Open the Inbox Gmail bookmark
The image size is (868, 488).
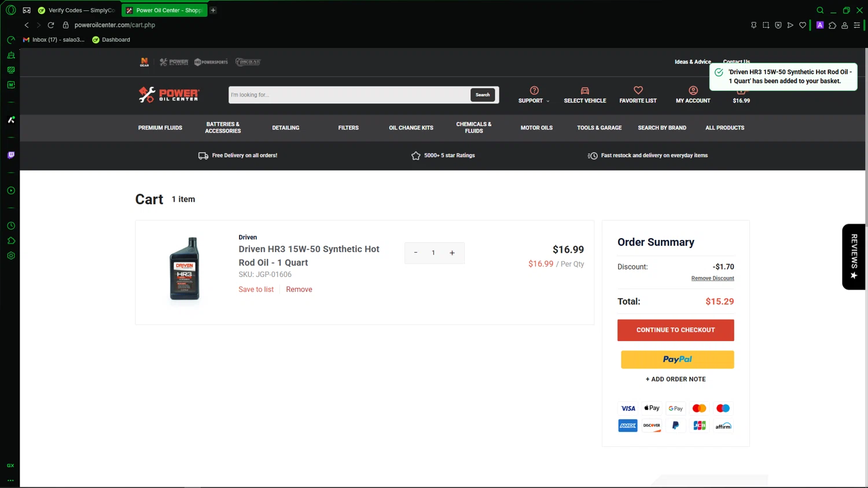click(x=53, y=40)
